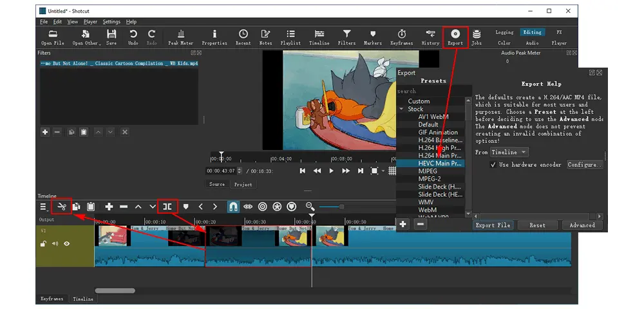Open the player zoom menu icon
The width and height of the screenshot is (644, 309).
click(374, 171)
